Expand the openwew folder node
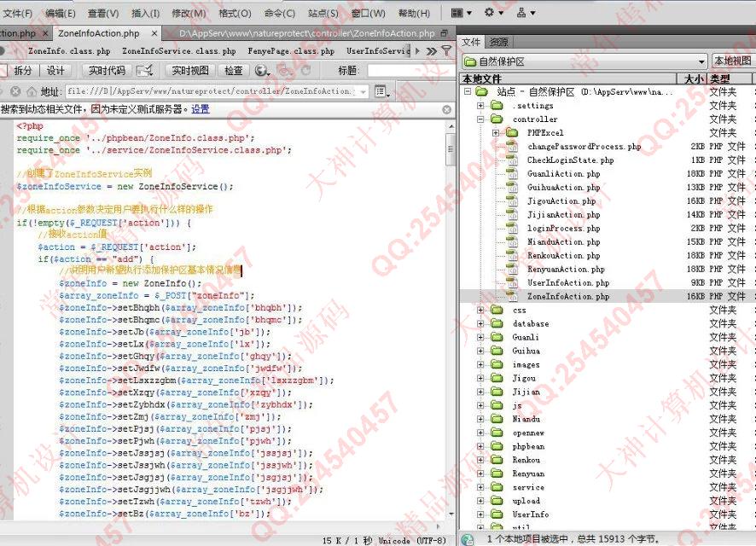Viewport: 756px width, 546px height. pos(480,433)
